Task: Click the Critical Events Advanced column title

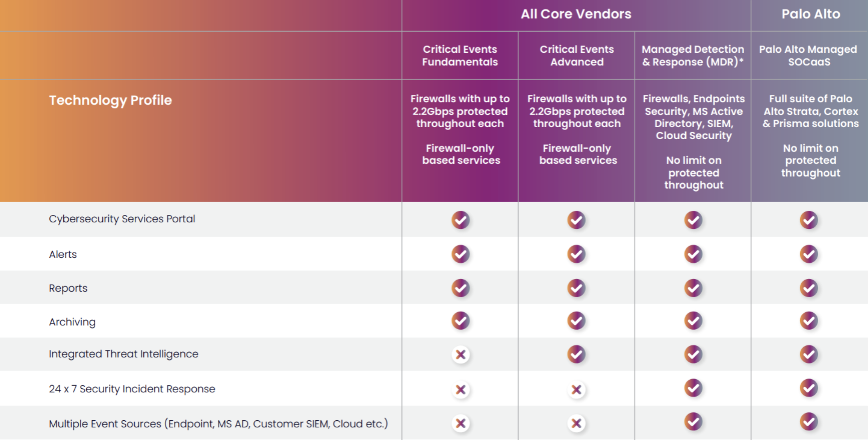Action: pos(576,56)
